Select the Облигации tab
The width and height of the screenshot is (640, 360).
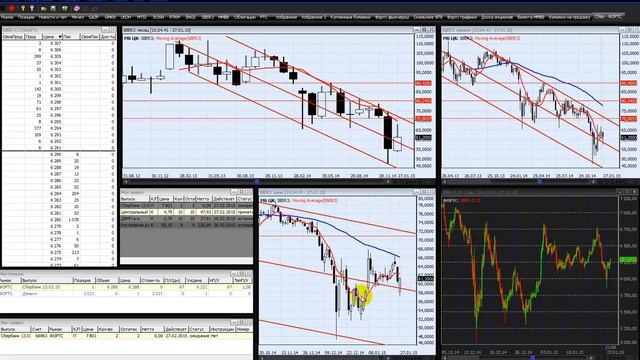tap(244, 17)
